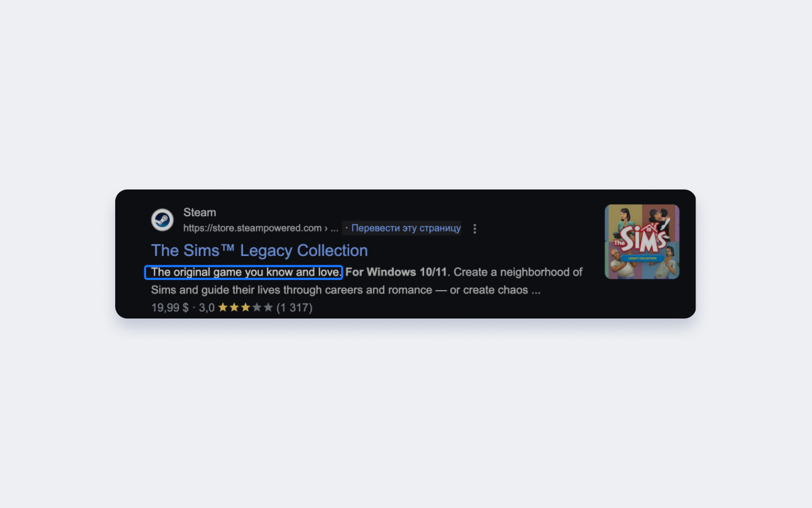
Task: Open The Sims game cover thumbnail
Action: click(642, 242)
